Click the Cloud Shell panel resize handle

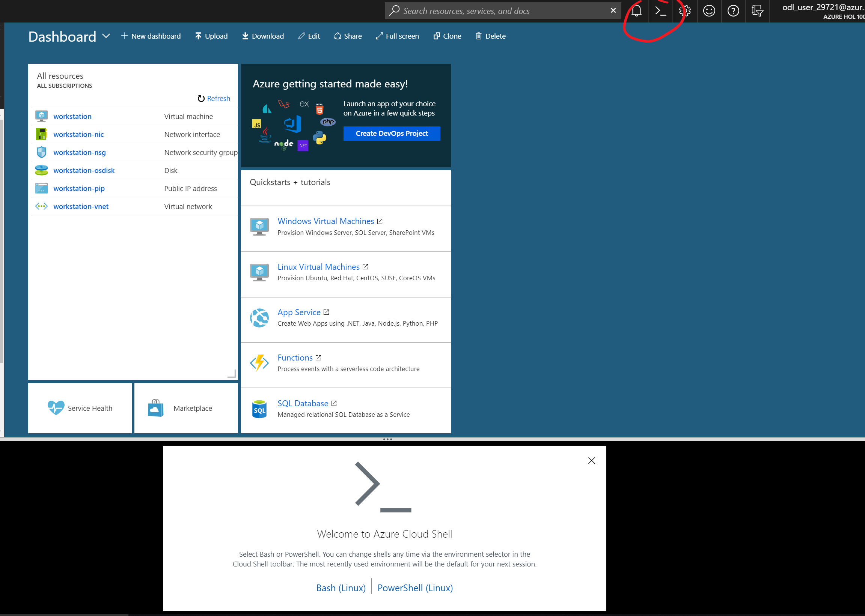coord(387,439)
